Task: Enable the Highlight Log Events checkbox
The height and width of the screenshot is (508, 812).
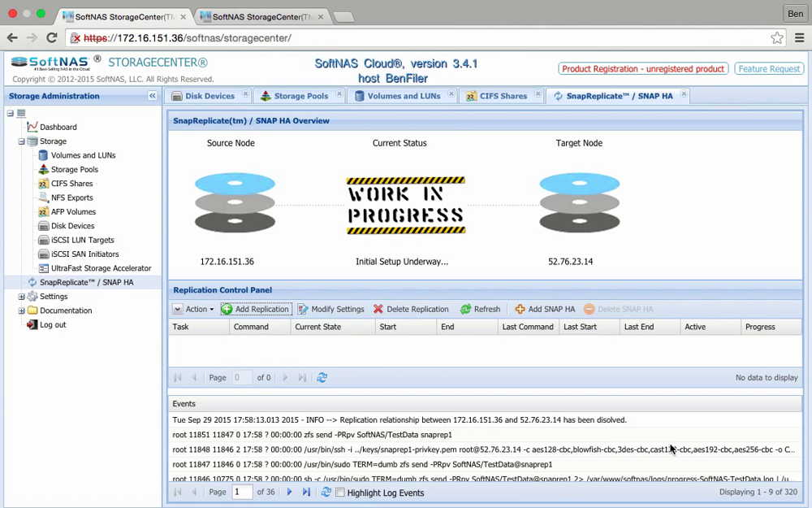Action: 339,493
